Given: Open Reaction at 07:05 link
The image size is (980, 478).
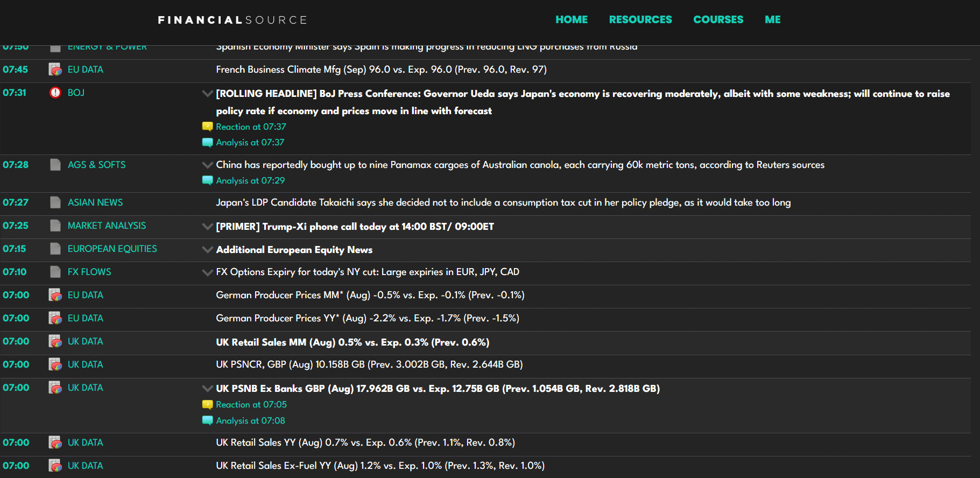Looking at the screenshot, I should tap(251, 405).
